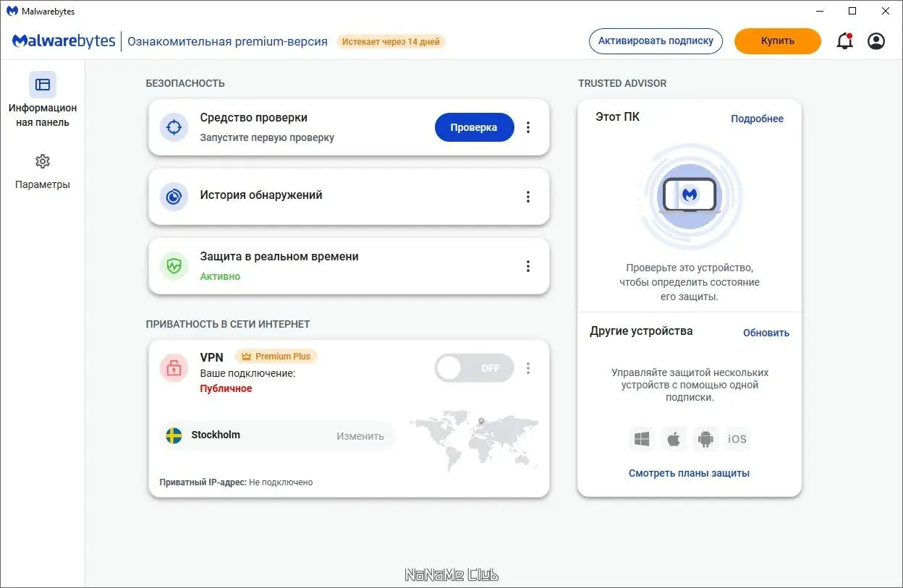Click Изменить to change VPN server

tap(360, 436)
